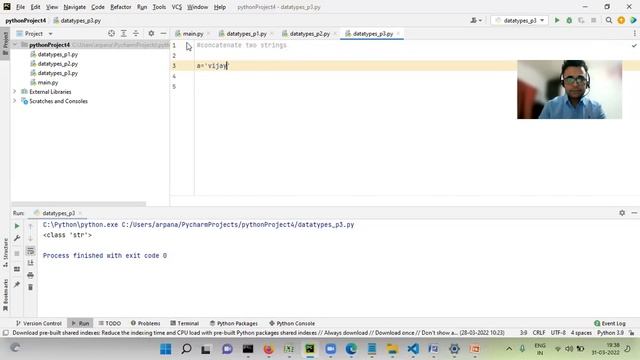The width and height of the screenshot is (640, 360).
Task: Close the datatypes_p3.py editor tab
Action: [x=398, y=33]
